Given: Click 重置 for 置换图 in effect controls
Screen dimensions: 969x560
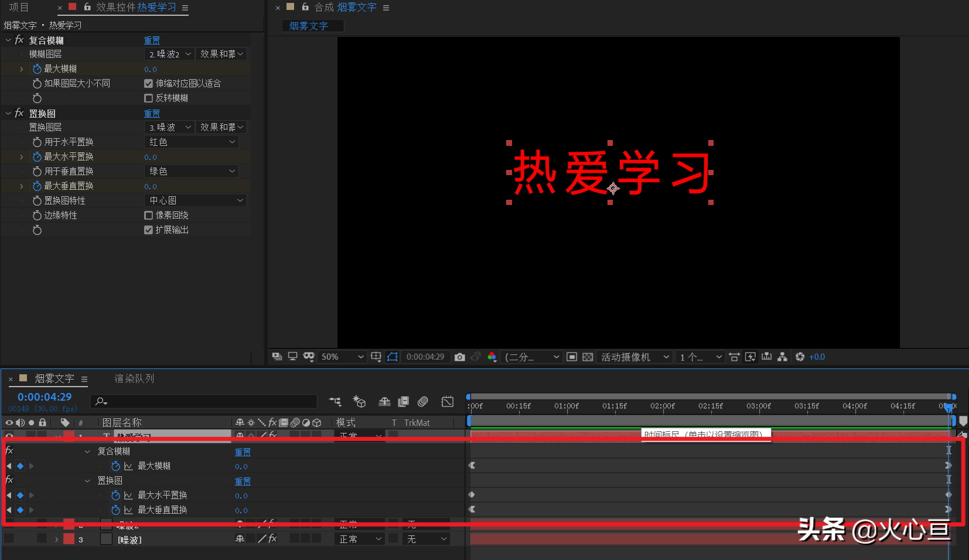Looking at the screenshot, I should pos(152,113).
